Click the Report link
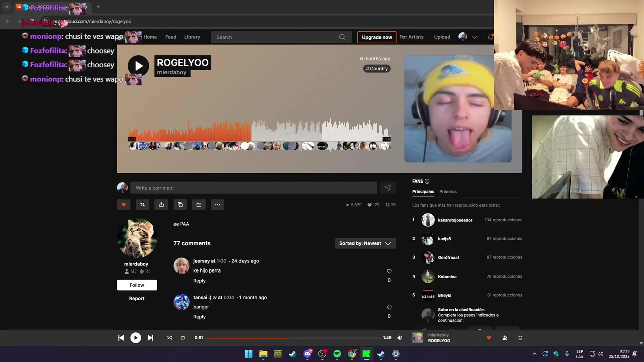644x362 pixels. 137,298
